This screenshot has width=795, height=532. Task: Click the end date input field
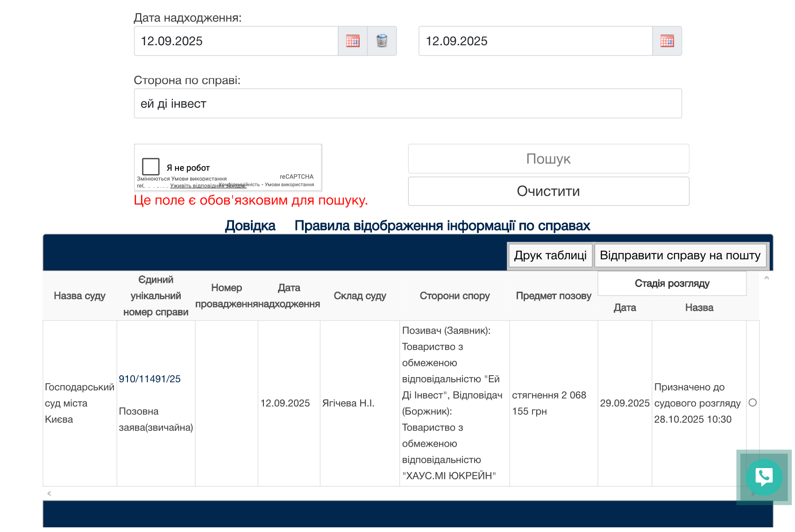535,41
